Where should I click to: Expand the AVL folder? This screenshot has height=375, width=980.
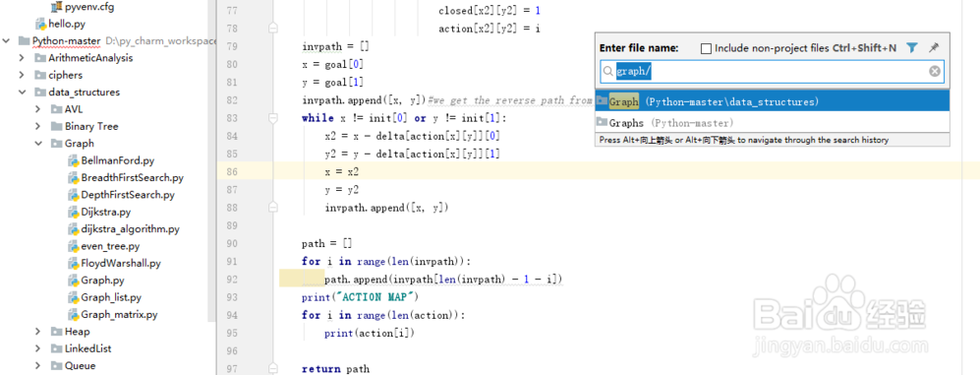[38, 109]
